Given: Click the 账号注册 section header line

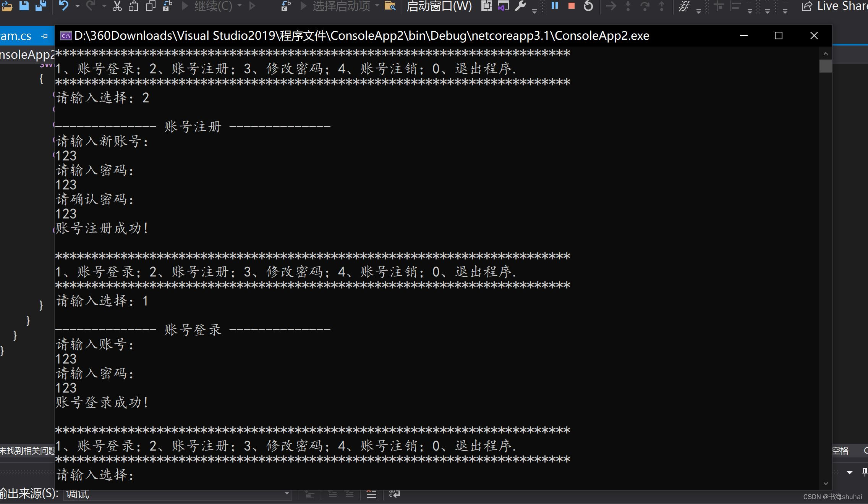Looking at the screenshot, I should pyautogui.click(x=193, y=127).
